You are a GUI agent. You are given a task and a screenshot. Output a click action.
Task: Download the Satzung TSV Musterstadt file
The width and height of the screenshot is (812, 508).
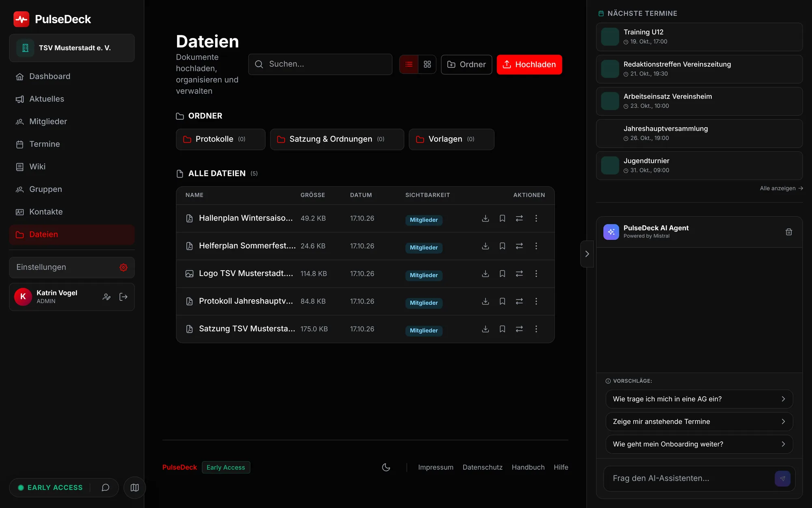(485, 329)
